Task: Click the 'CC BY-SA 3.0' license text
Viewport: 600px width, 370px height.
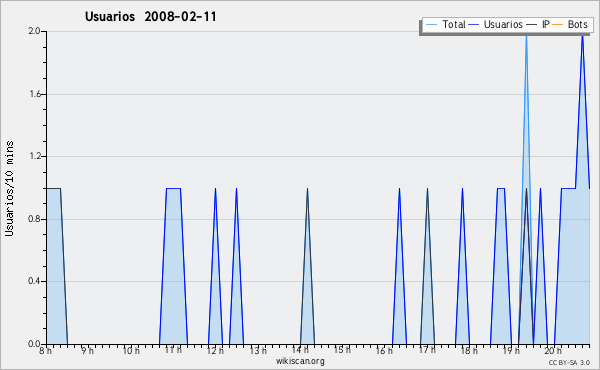Action: 569,362
